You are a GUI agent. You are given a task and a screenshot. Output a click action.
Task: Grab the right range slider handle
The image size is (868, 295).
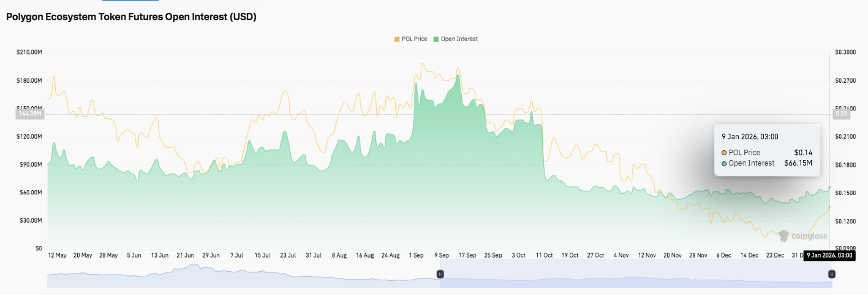click(831, 275)
